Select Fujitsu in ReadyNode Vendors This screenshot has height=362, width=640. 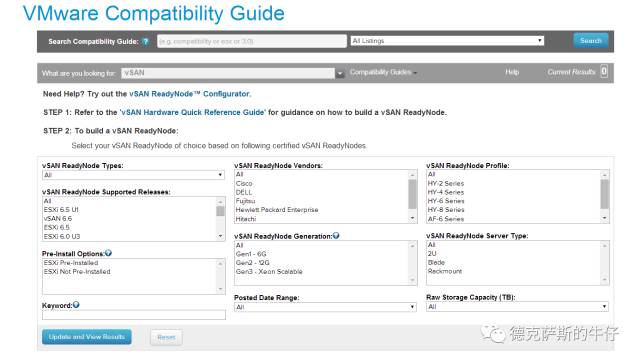coord(245,201)
